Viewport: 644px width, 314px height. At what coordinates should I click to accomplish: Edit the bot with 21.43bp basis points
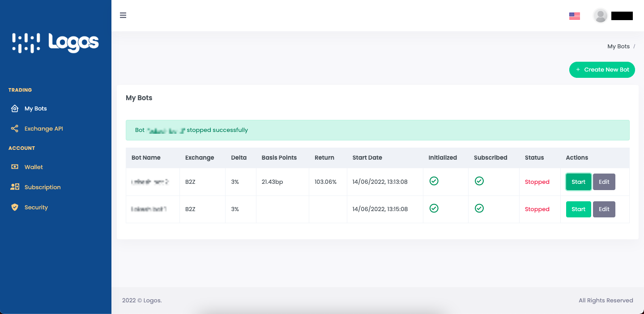click(x=604, y=182)
